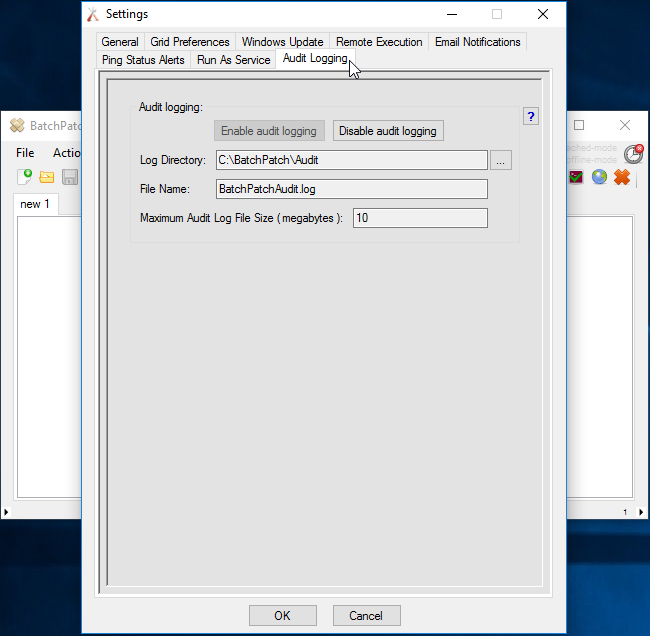650x636 pixels.
Task: Click the BatchPatch app icon in title bar
Action: pyautogui.click(x=17, y=125)
